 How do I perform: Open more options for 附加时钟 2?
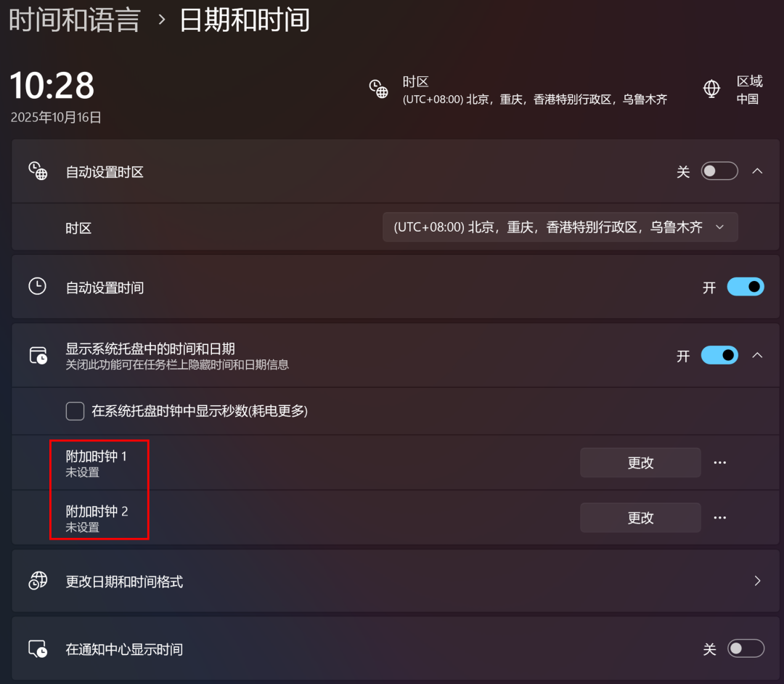(720, 518)
